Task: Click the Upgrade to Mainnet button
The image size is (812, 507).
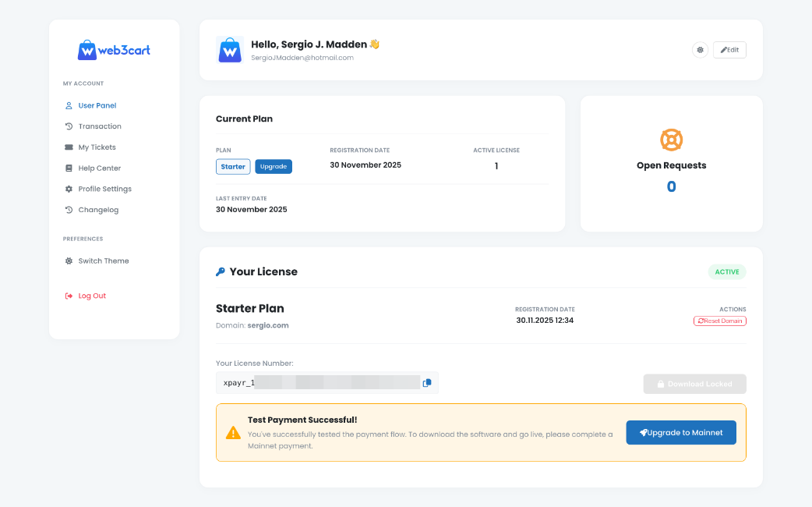Action: (681, 433)
